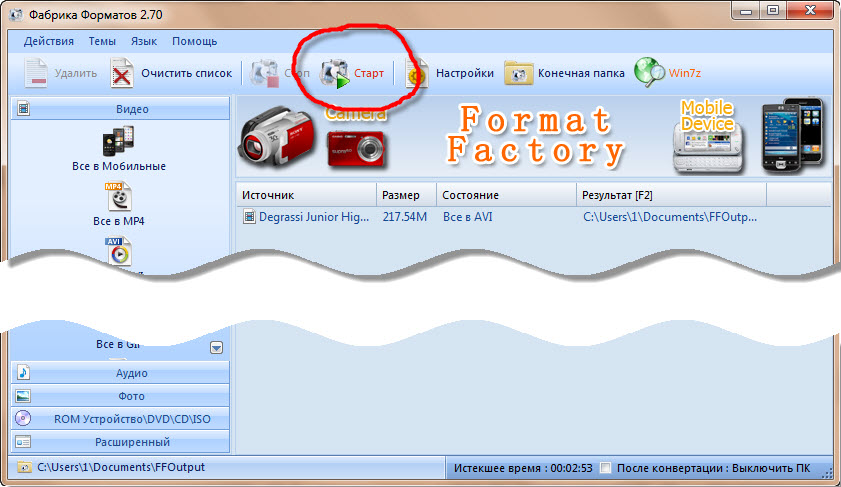Click the film icon in Видео header
The width and height of the screenshot is (841, 487).
(23, 109)
